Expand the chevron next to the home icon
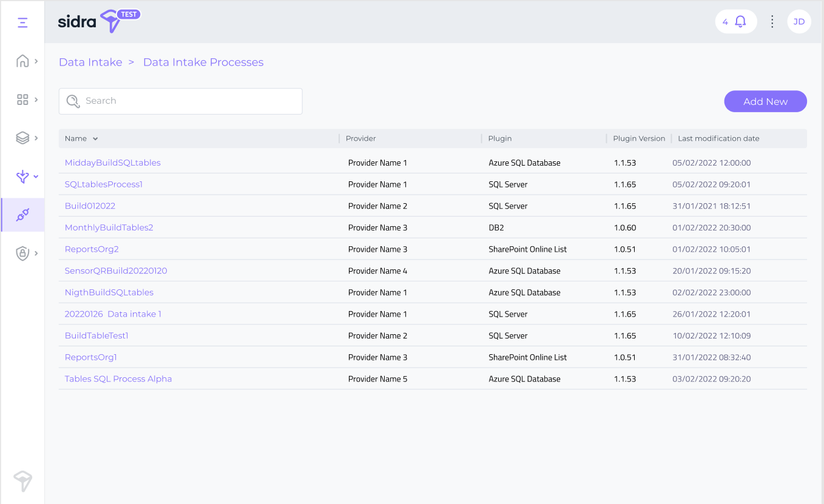Screen dimensions: 824x504 (36, 61)
